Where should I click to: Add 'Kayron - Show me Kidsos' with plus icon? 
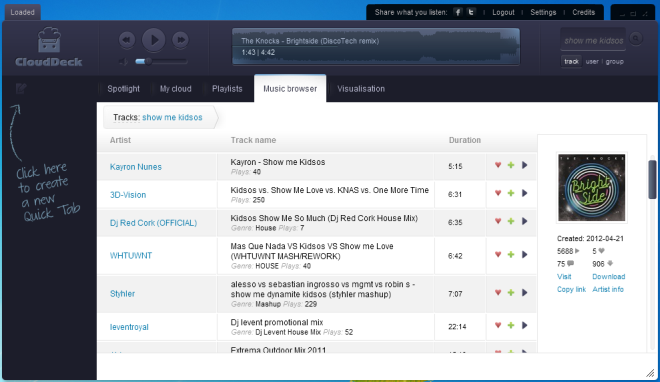click(x=511, y=165)
